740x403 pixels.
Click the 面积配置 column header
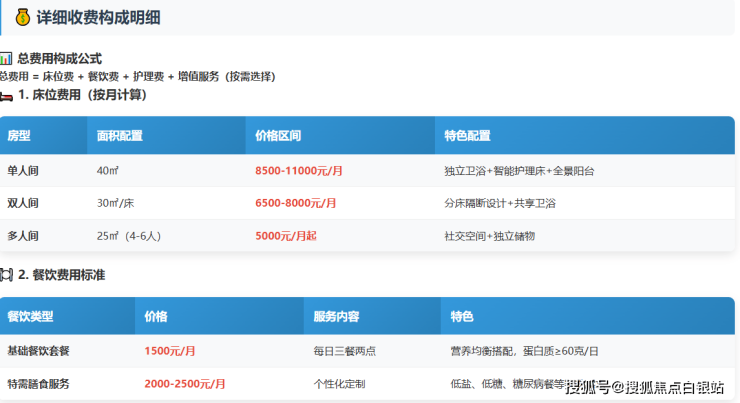119,135
